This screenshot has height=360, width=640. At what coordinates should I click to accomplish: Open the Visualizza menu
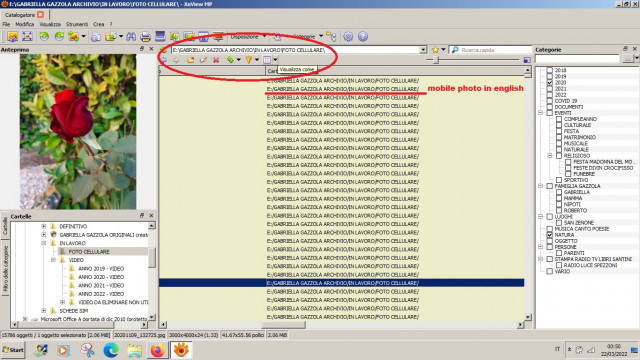pos(50,24)
